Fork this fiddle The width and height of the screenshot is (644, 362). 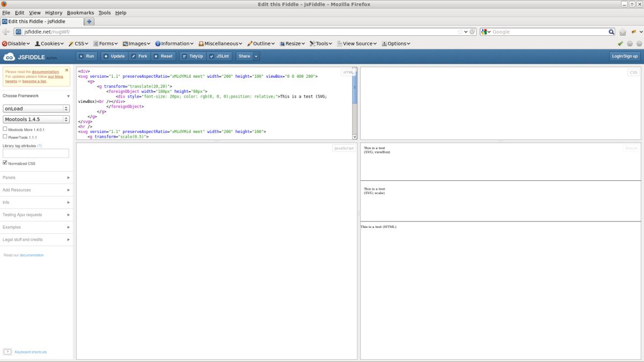140,56
